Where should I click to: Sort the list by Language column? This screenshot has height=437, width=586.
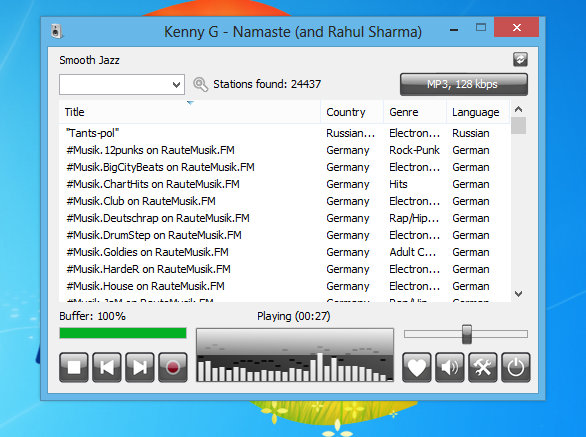tap(478, 112)
